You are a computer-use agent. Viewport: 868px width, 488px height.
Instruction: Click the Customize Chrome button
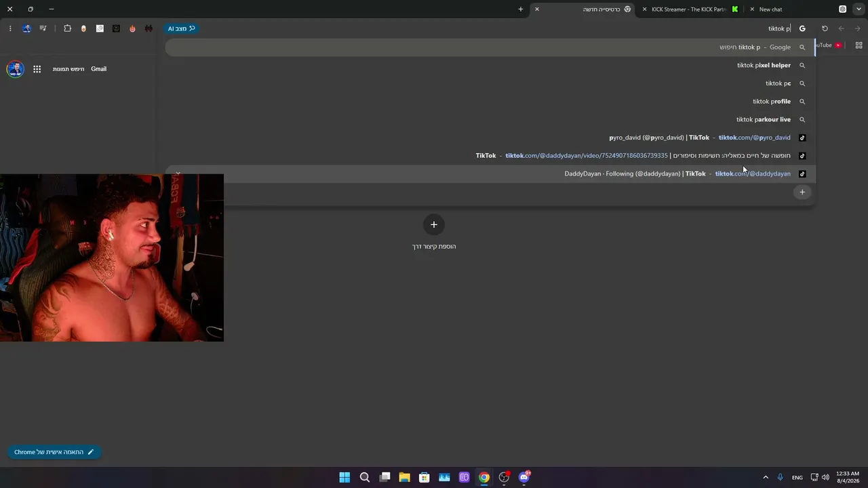(54, 452)
